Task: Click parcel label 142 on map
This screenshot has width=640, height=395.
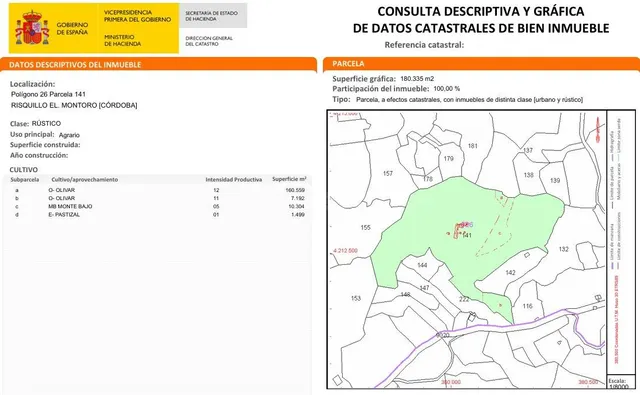Action: click(510, 273)
